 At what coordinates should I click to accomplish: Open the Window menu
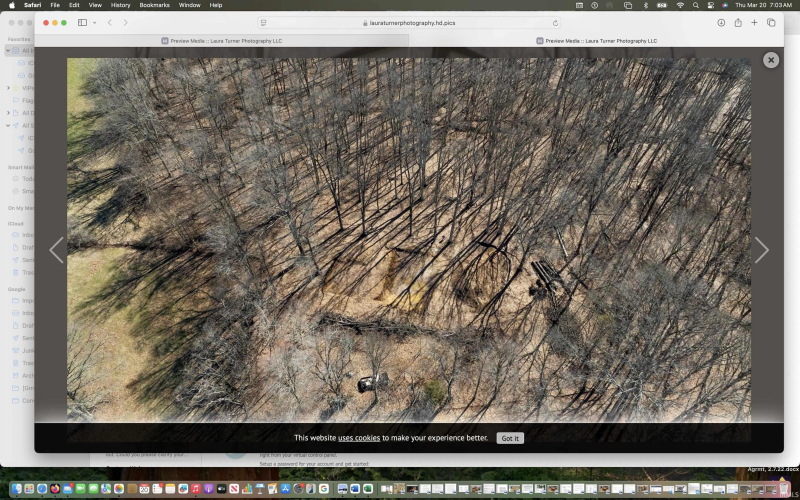click(189, 5)
